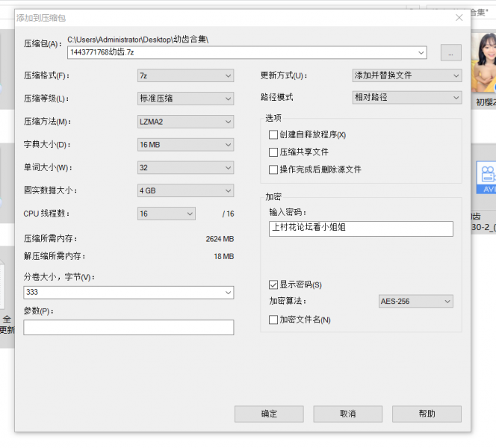Toggle the 加密文件名 checkbox
Image resolution: width=496 pixels, height=448 pixels.
[x=273, y=320]
